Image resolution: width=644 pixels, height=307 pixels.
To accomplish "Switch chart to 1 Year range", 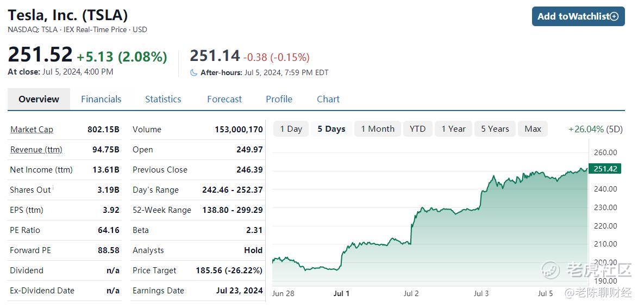I will 453,129.
